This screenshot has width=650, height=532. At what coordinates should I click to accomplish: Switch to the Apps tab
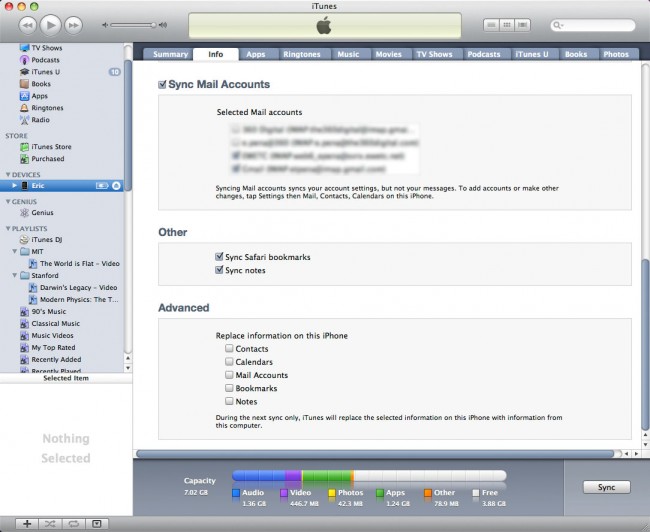coord(256,54)
